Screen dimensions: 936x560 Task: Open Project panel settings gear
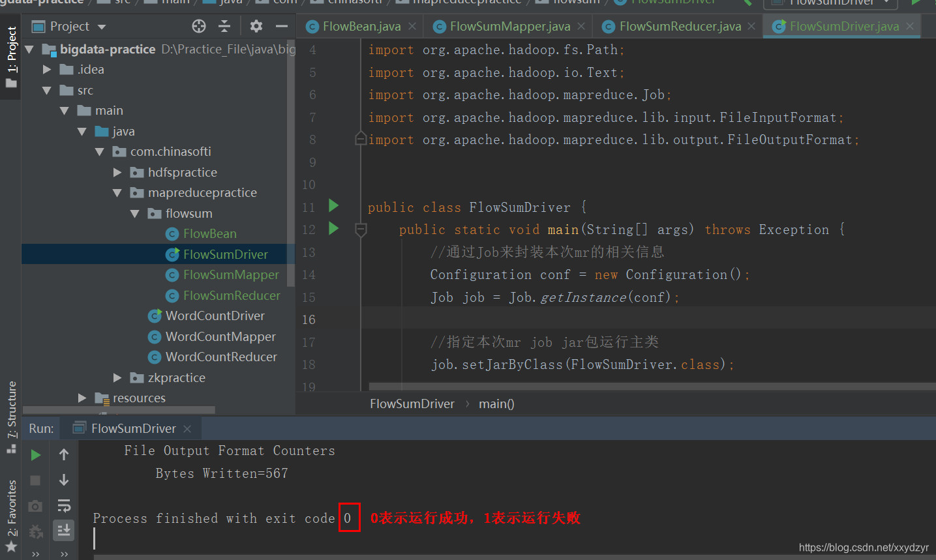coord(256,26)
